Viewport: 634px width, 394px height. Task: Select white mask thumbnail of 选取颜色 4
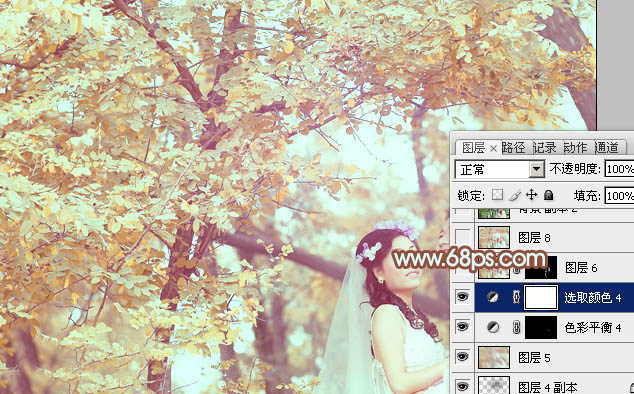tap(541, 297)
